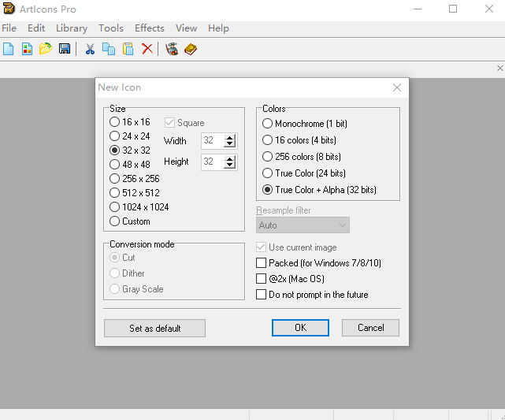
Task: Click the New icon toolbar button
Action: (9, 49)
